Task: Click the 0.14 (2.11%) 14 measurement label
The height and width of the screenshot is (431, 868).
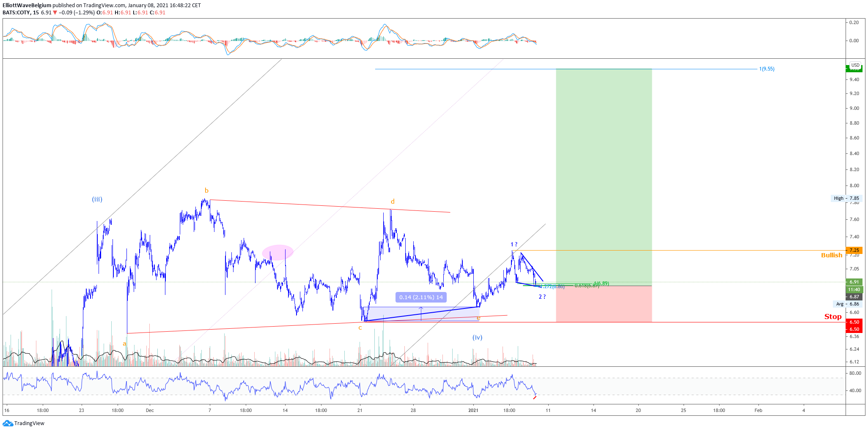Action: point(421,297)
